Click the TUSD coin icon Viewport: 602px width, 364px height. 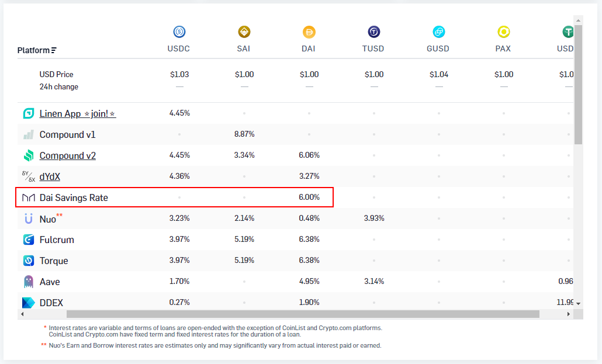tap(374, 32)
